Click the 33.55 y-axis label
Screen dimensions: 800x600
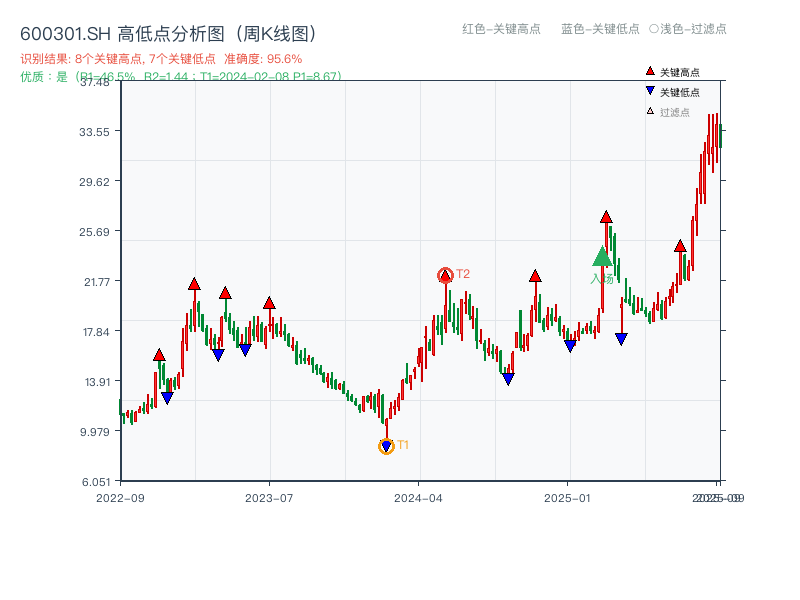(94, 132)
